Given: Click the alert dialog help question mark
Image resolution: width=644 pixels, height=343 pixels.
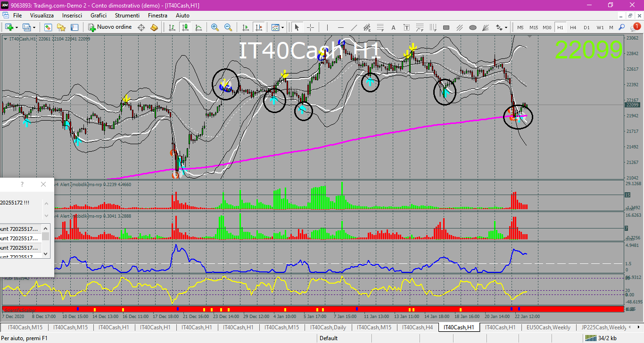Looking at the screenshot, I should pyautogui.click(x=22, y=184).
